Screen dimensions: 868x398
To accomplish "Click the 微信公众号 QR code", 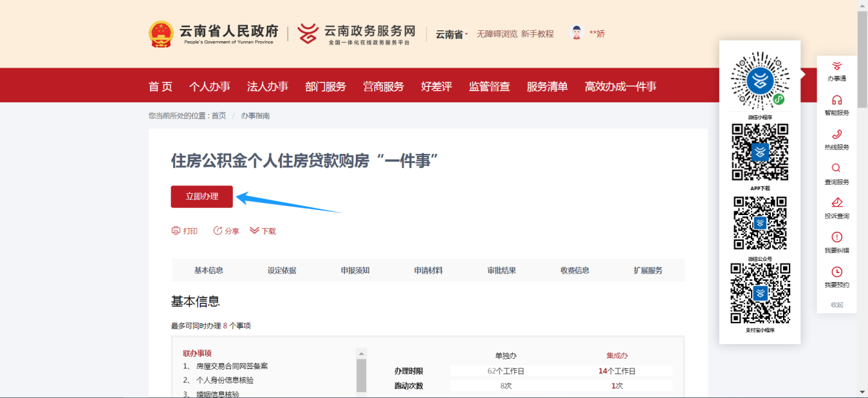I will tap(760, 223).
